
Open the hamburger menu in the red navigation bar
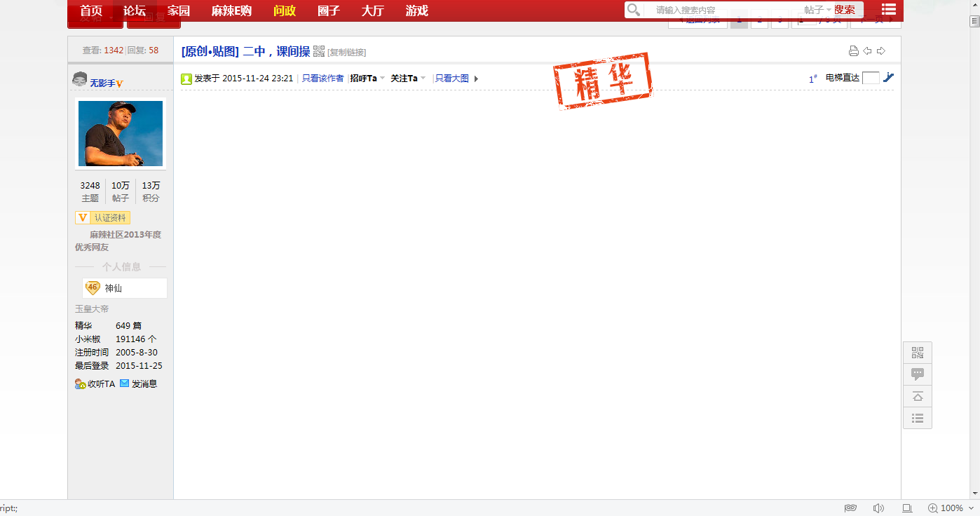pos(888,10)
